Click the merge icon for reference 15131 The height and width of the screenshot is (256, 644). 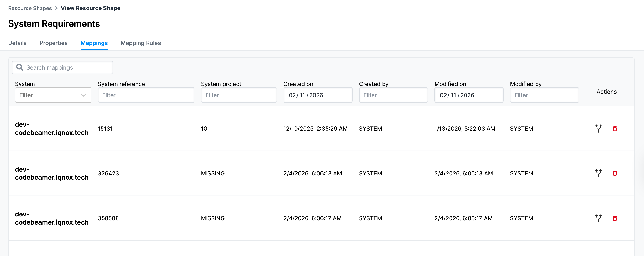[x=598, y=128]
